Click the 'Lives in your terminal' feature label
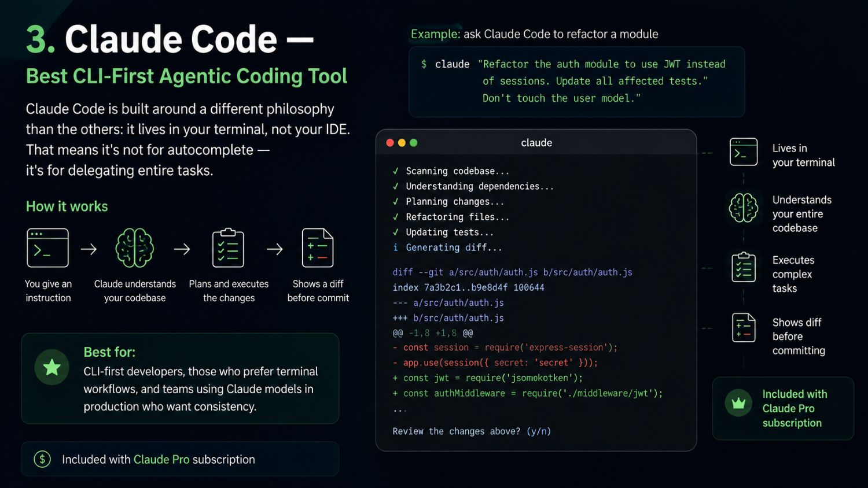The height and width of the screenshot is (488, 868). point(803,155)
